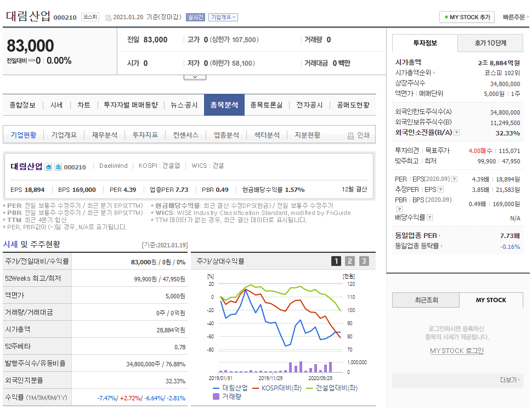This screenshot has width=532, height=408.
Task: Open help icon for 외국인소진율(B/A)
Action: tap(457, 133)
